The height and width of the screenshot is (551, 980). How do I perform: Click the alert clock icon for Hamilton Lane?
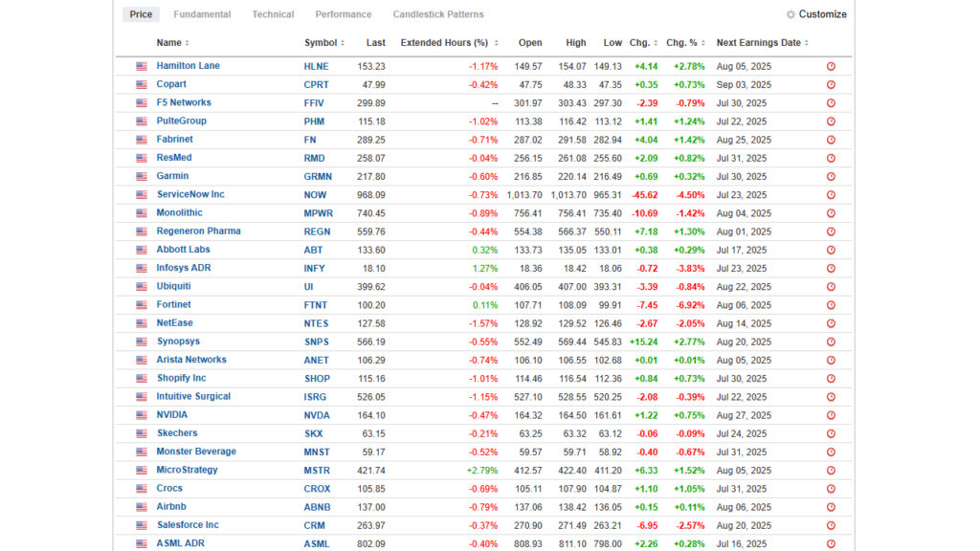tap(831, 66)
